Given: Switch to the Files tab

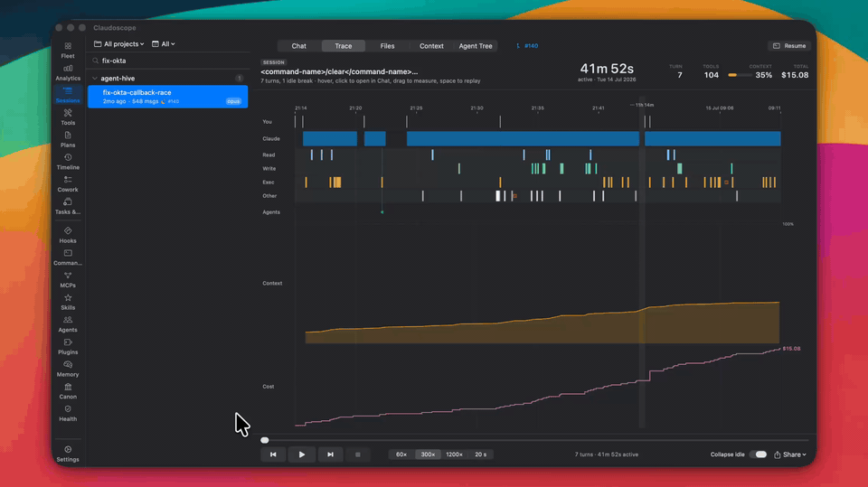Looking at the screenshot, I should pyautogui.click(x=388, y=46).
